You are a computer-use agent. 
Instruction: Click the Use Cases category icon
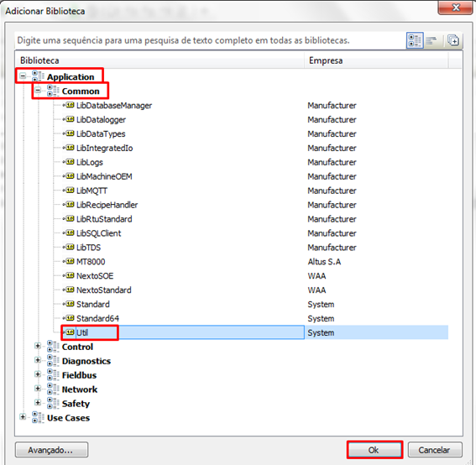coord(38,418)
